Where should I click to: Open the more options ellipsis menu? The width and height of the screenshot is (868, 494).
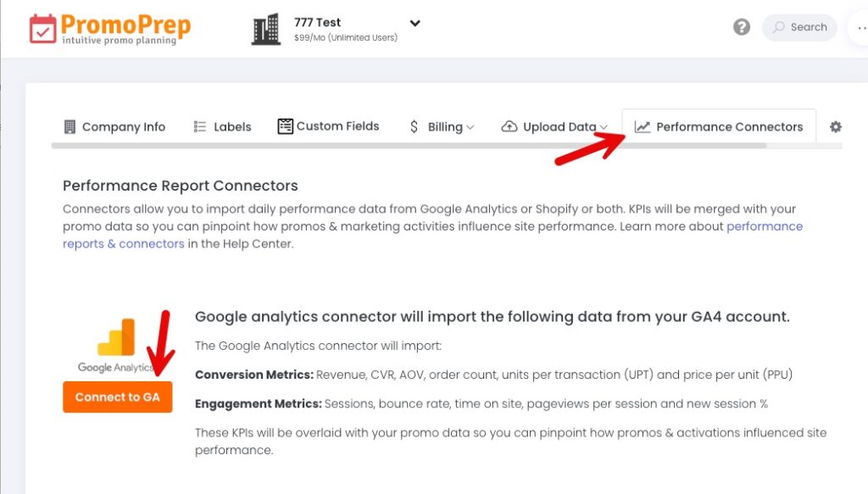click(862, 28)
